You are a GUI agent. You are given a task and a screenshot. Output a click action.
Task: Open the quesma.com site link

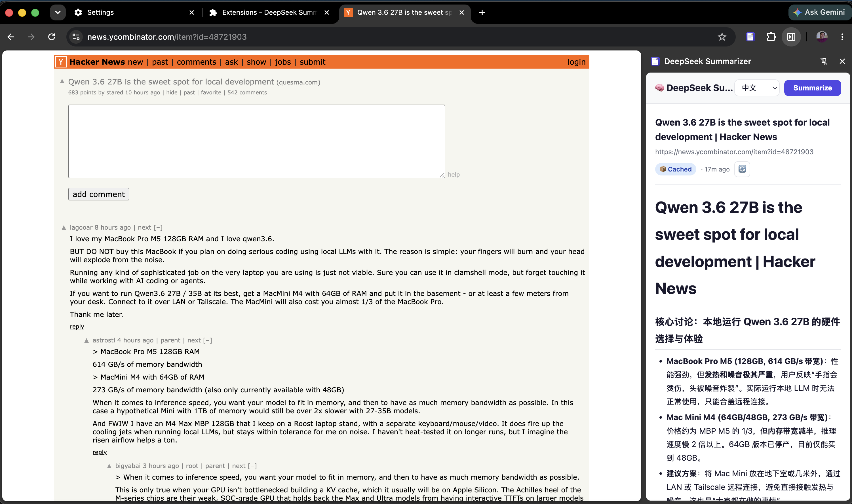(298, 82)
